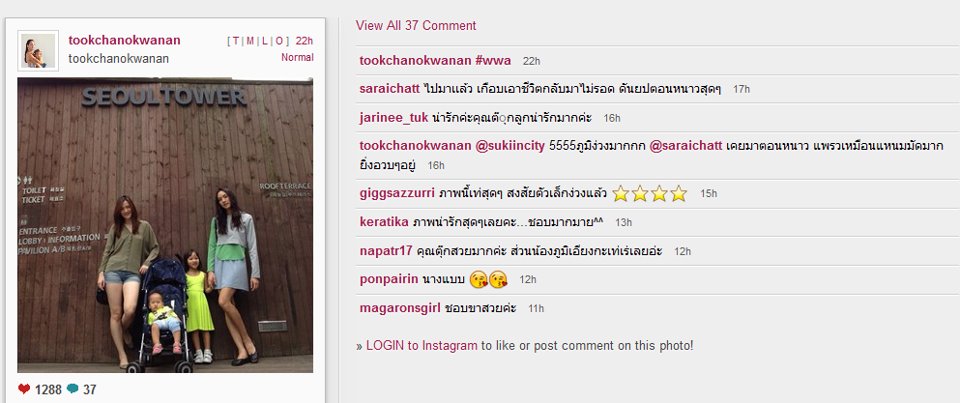The image size is (960, 403).
Task: Open @sukiincity mention link
Action: (x=510, y=146)
